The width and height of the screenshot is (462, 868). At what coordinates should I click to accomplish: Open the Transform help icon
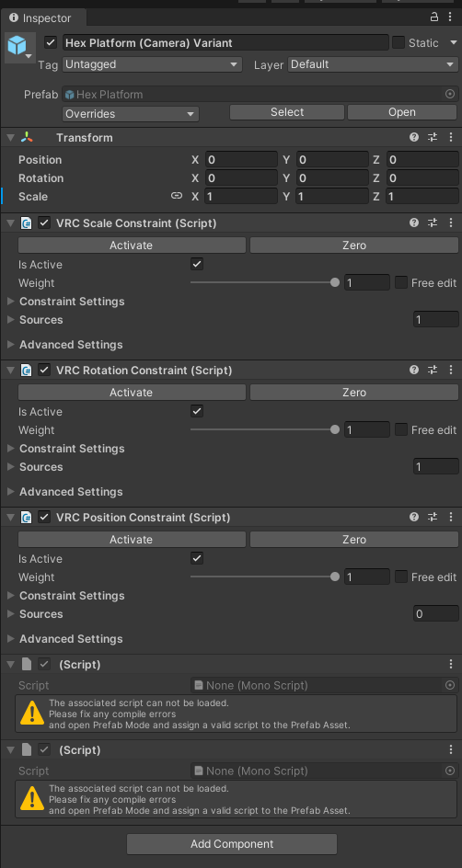click(414, 137)
